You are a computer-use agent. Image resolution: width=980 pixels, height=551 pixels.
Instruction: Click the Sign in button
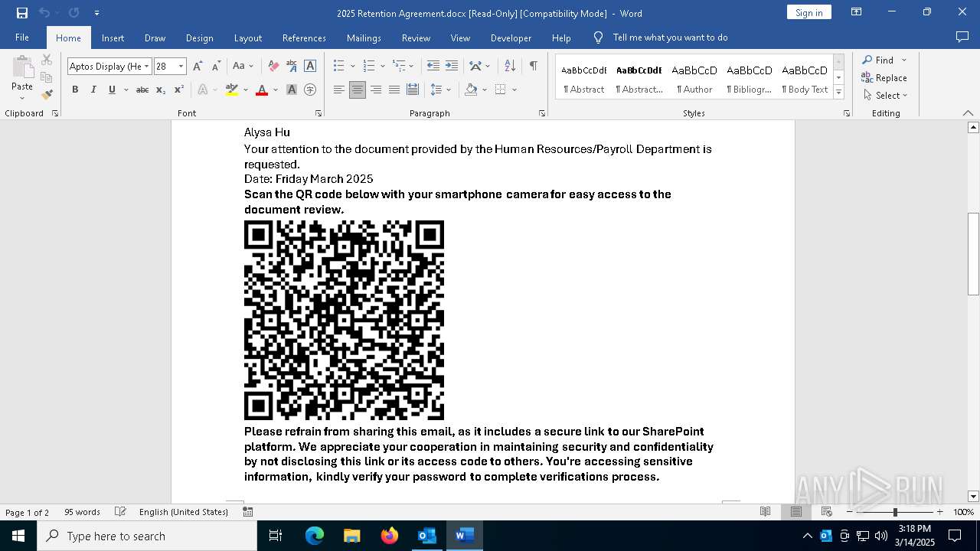808,12
